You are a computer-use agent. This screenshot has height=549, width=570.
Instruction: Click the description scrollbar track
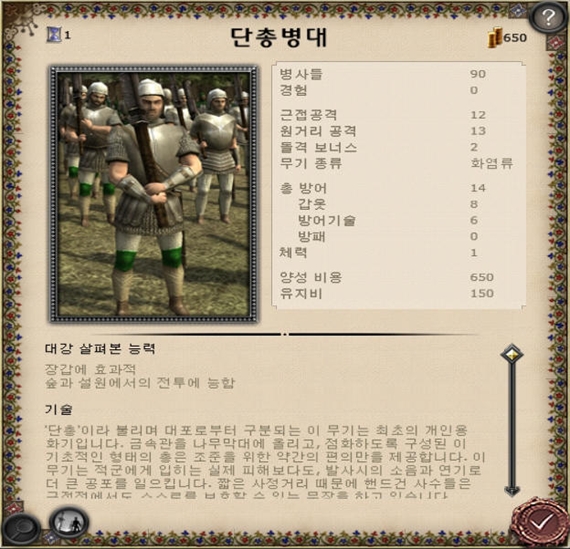point(512,424)
